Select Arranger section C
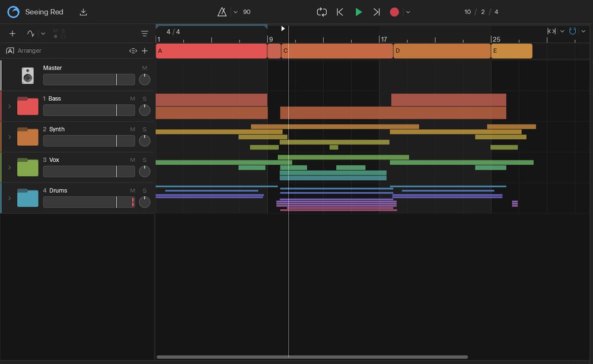This screenshot has height=364, width=593. 337,50
